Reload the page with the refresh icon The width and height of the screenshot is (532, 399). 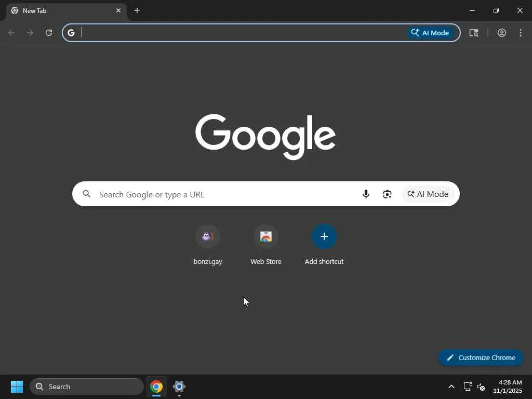pos(49,33)
